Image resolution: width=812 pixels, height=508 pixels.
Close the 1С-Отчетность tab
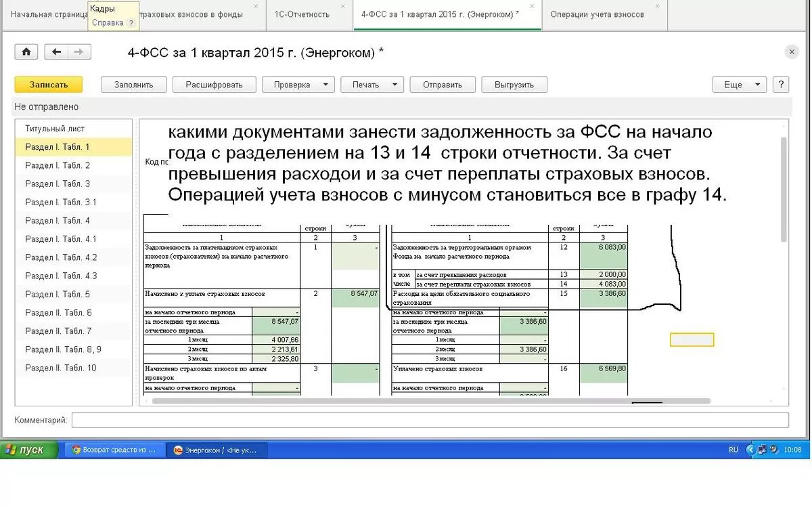pos(342,6)
